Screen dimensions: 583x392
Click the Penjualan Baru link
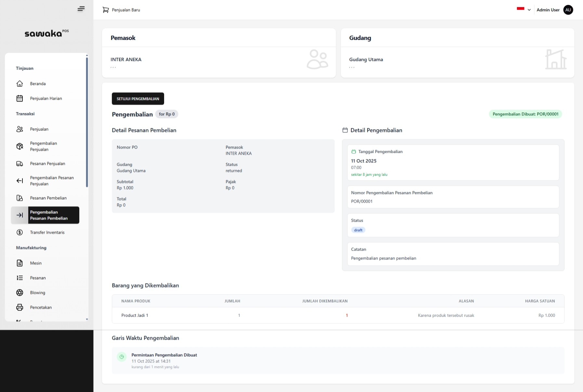[126, 10]
